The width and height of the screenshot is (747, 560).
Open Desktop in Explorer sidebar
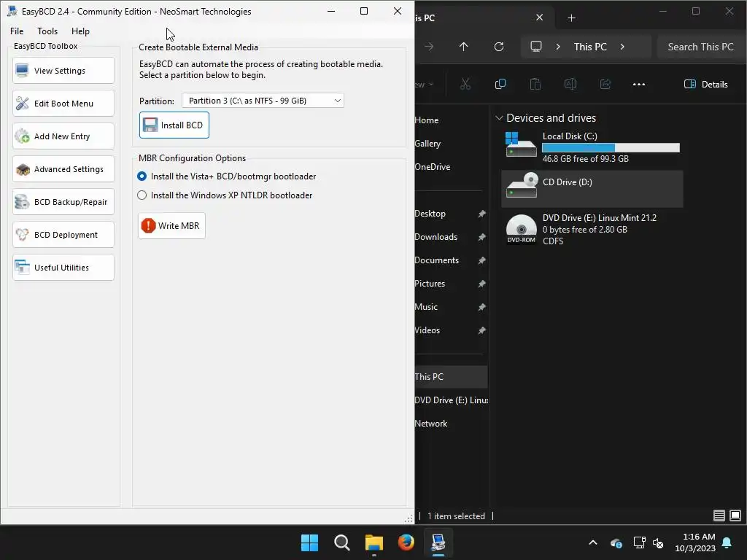coord(430,214)
